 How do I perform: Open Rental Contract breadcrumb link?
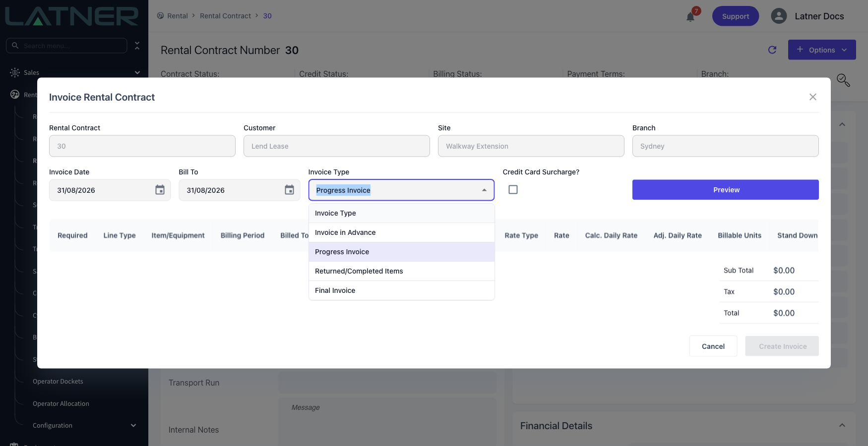(x=225, y=16)
